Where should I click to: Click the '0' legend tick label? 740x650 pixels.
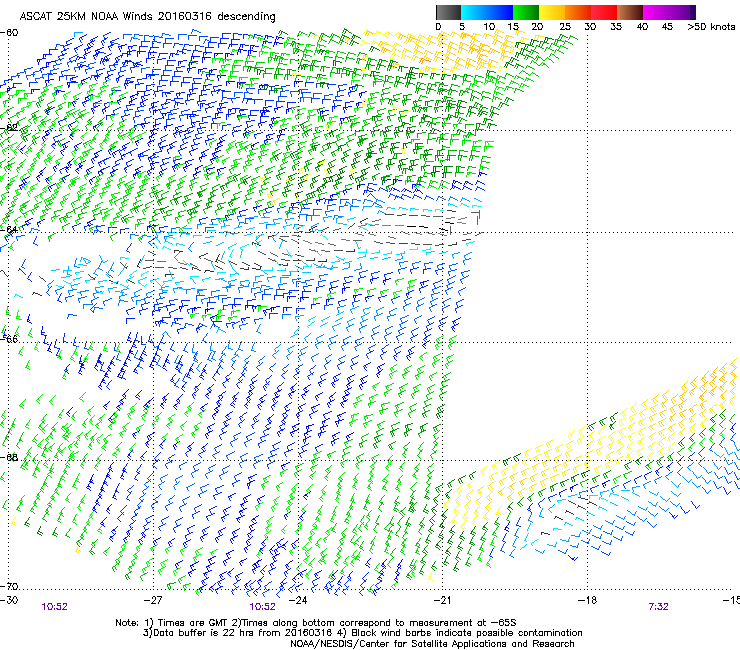[438, 27]
